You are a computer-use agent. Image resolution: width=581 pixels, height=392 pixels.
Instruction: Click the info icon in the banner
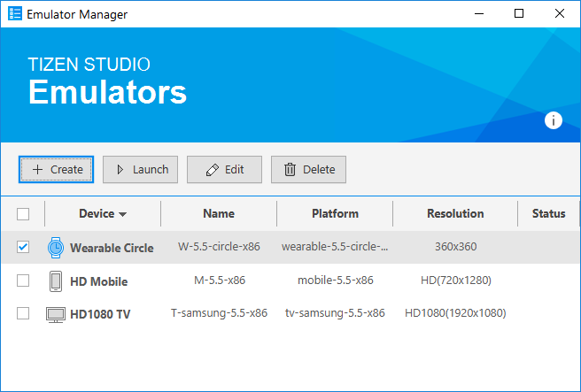pos(554,120)
